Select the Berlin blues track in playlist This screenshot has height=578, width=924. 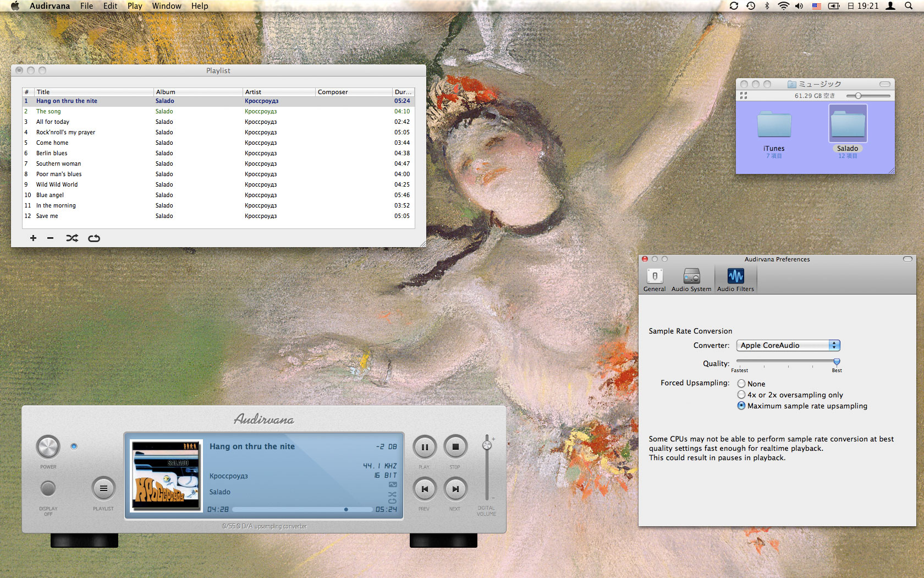point(52,153)
